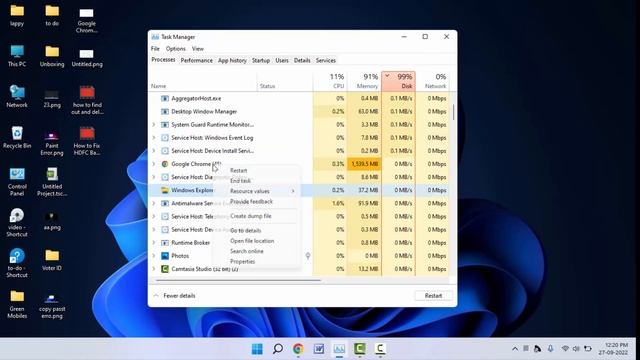Sort by the Memory column header
The width and height of the screenshot is (640, 360).
[364, 81]
